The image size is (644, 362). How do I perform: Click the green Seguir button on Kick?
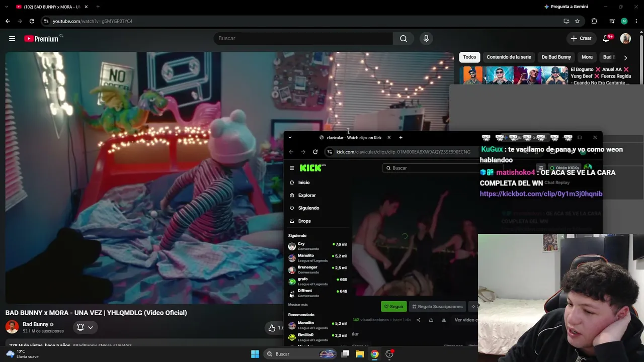coord(394,306)
